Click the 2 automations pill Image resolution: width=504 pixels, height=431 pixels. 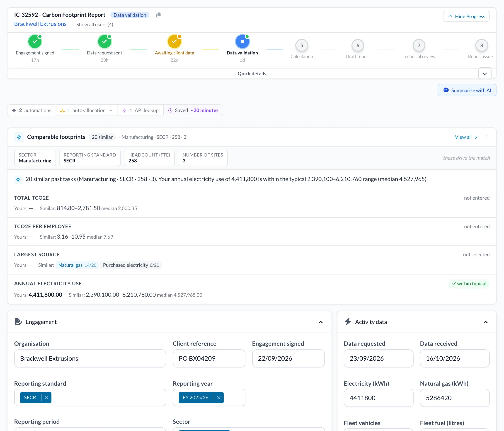click(32, 110)
